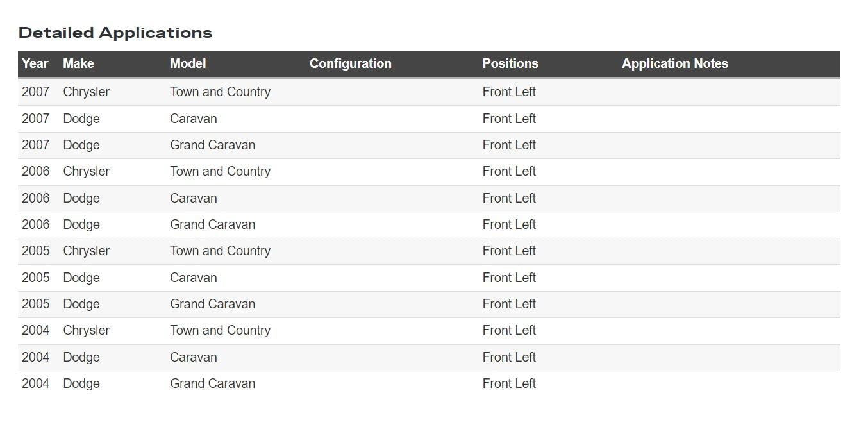Screen dimensions: 868x443
Task: Click the Make column header
Action: pyautogui.click(x=78, y=63)
